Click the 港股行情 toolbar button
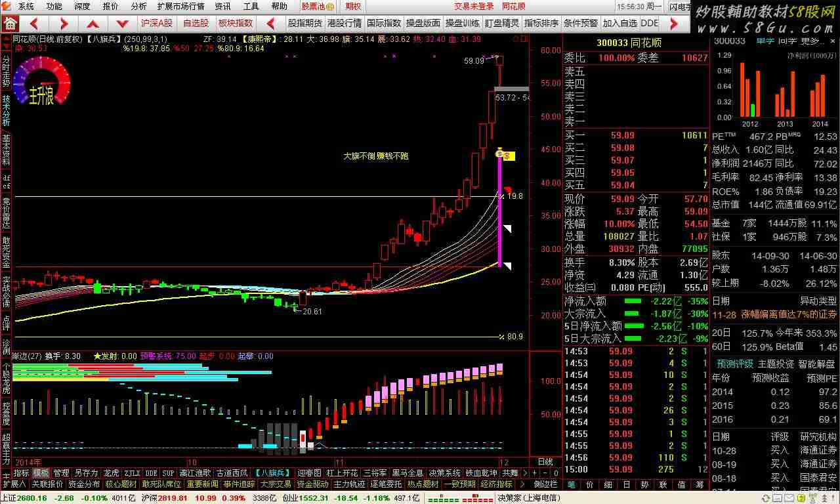Viewport: 840px width, 504px height. point(345,23)
